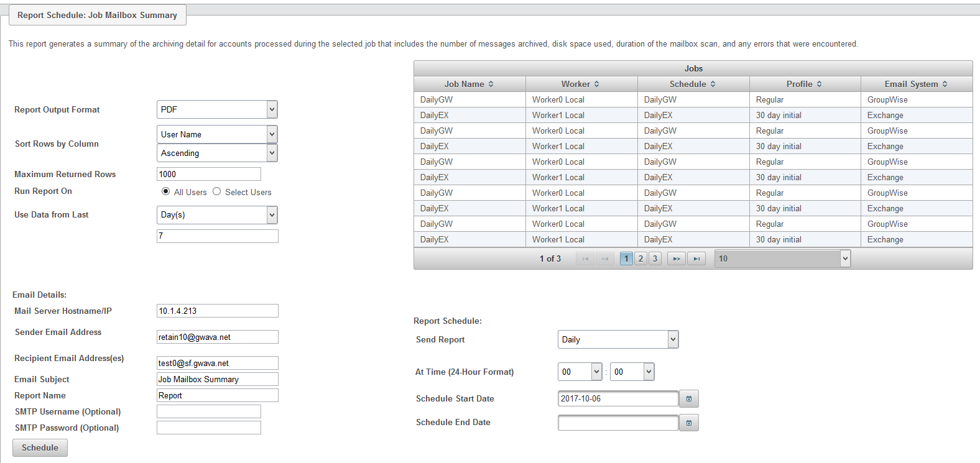980x463 pixels.
Task: Click the Maximum Returned Rows input field
Action: (208, 174)
